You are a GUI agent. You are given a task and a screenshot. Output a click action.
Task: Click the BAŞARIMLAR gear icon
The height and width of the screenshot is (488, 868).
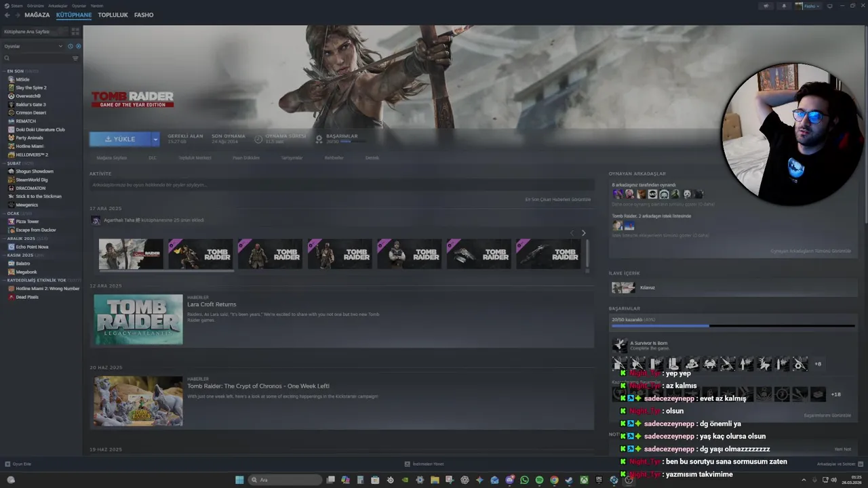click(x=319, y=139)
